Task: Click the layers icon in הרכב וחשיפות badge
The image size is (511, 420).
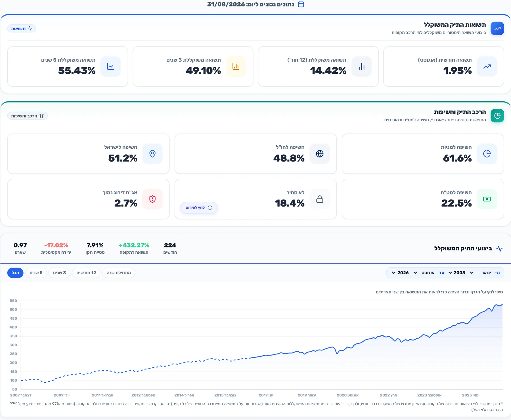Action: point(42,116)
